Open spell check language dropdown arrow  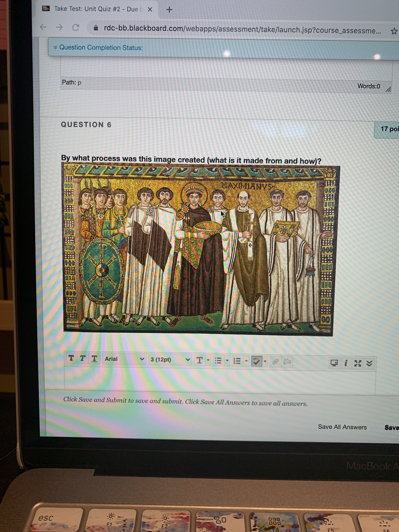tap(265, 361)
